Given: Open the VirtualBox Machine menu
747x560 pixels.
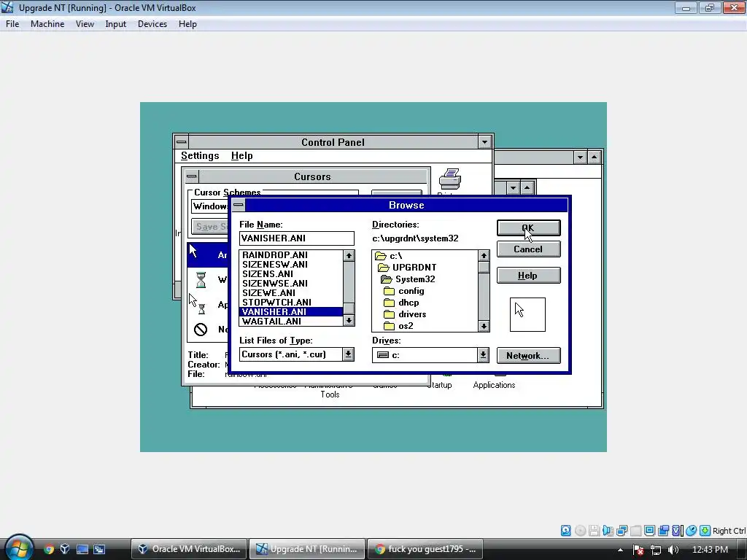Looking at the screenshot, I should point(47,24).
